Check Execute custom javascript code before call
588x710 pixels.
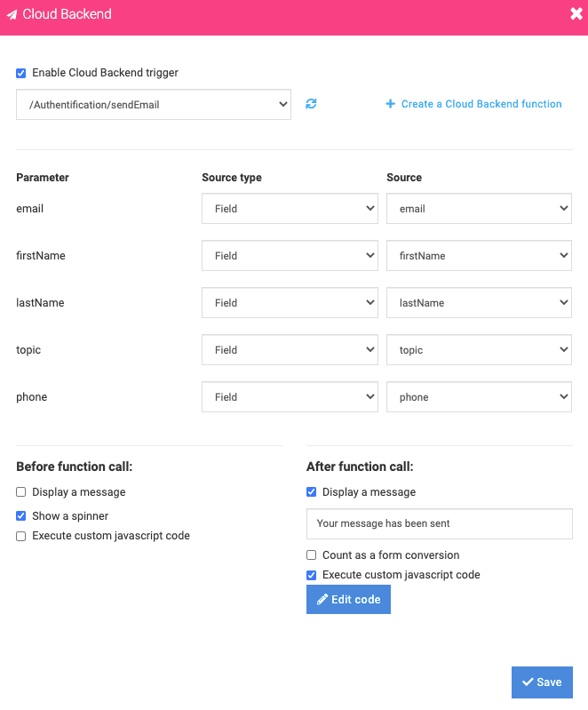[x=20, y=536]
